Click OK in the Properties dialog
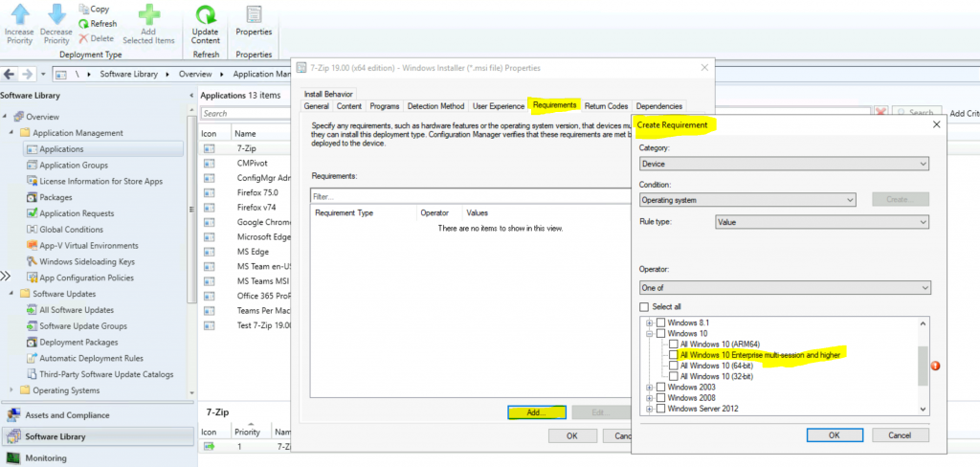The height and width of the screenshot is (467, 980). coord(572,435)
